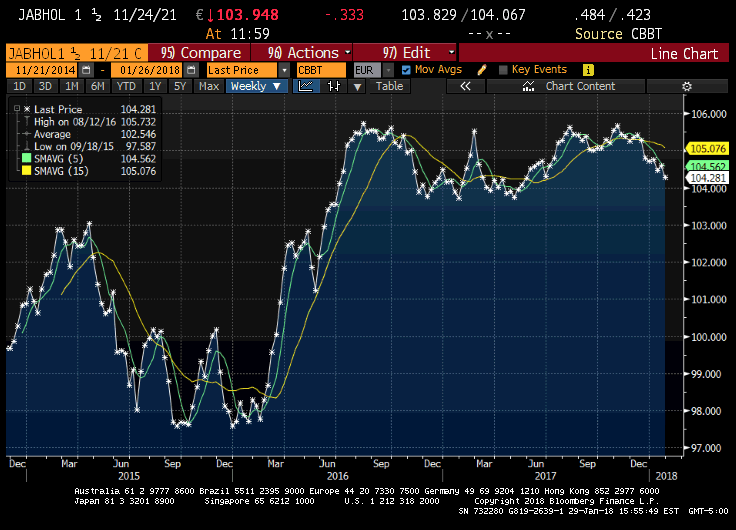Open chart settings gear icon
Screen dimensions: 736x530
pos(687,86)
